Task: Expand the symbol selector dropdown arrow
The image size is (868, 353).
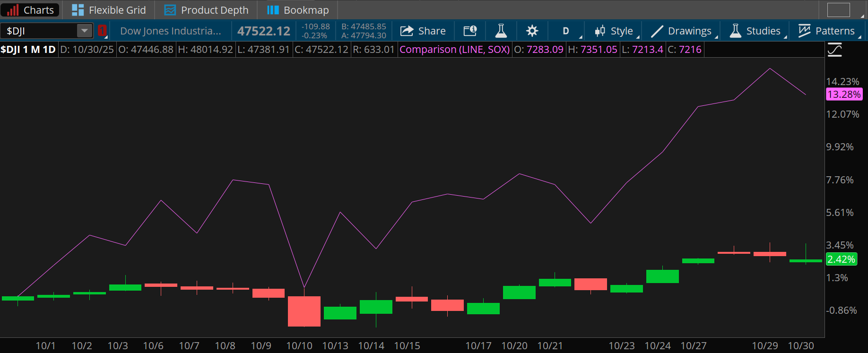Action: coord(85,31)
